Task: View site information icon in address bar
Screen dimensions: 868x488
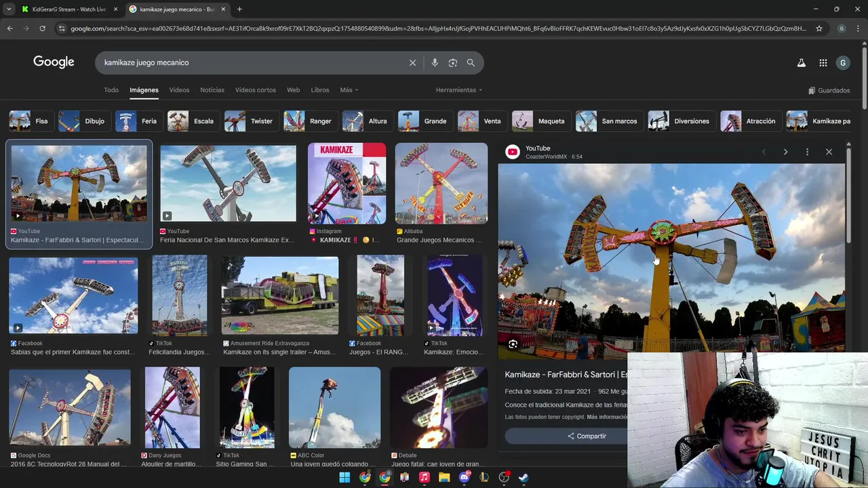Action: 62,28
